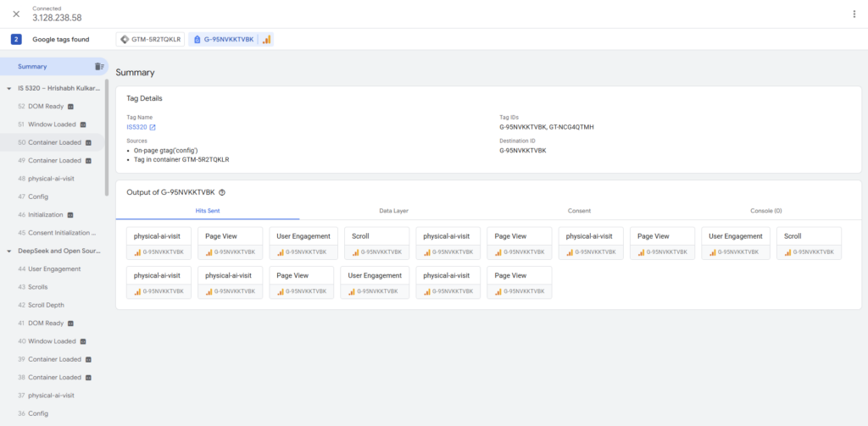Image resolution: width=868 pixels, height=426 pixels.
Task: Select event 45 Consent Initialization
Action: tap(59, 233)
